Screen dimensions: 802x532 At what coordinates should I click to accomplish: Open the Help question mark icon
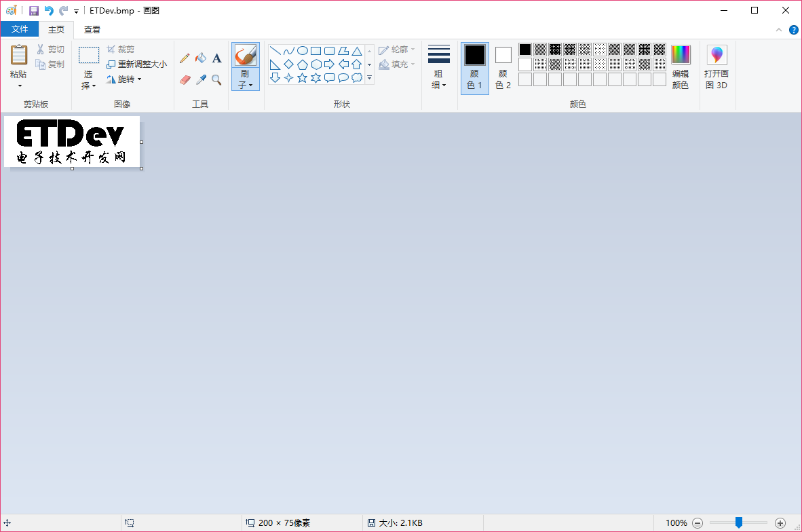pyautogui.click(x=794, y=30)
